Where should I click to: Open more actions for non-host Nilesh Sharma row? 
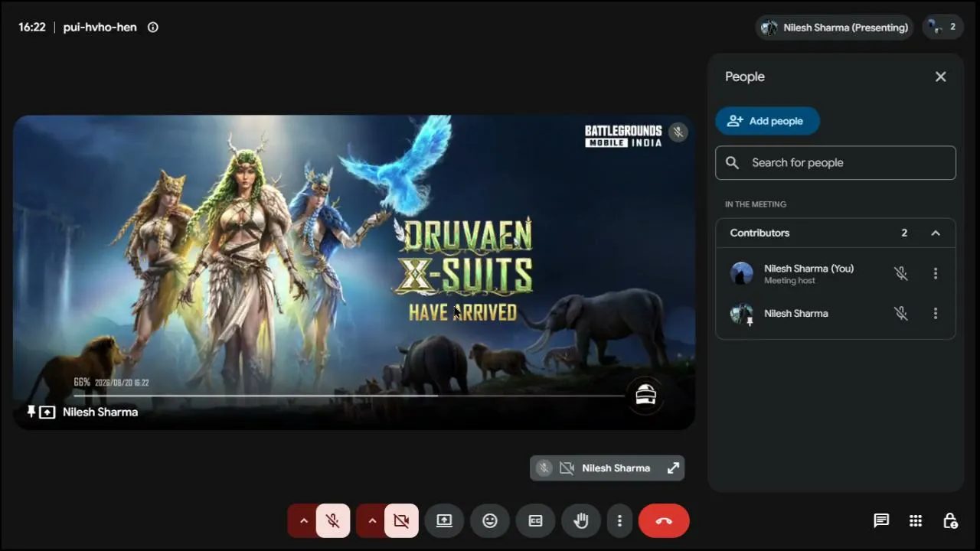pyautogui.click(x=936, y=313)
